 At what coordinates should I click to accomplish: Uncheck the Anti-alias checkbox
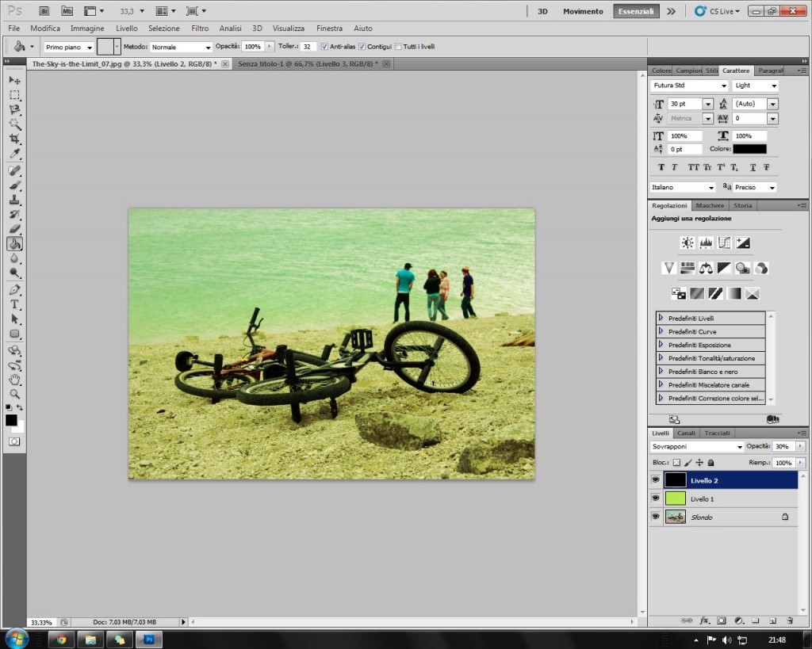coord(324,47)
